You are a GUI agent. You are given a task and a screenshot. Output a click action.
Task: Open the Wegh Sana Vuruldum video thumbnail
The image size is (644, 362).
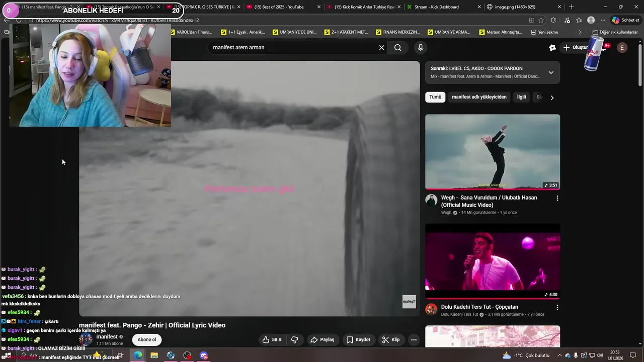(493, 152)
